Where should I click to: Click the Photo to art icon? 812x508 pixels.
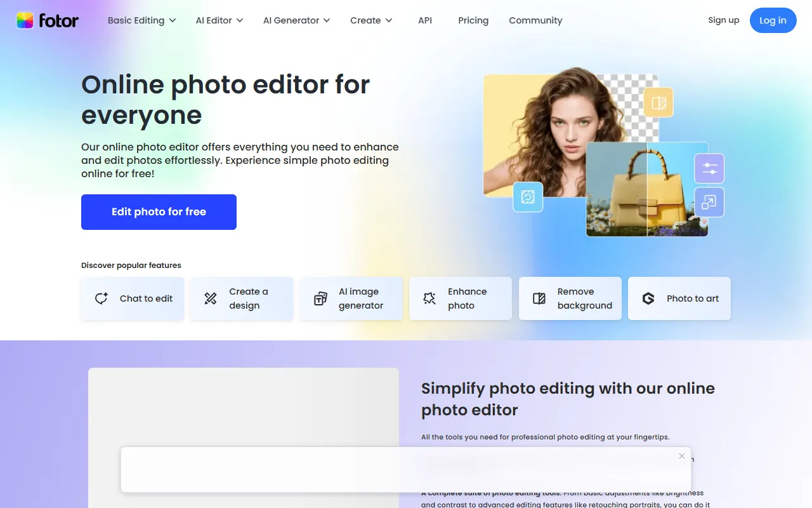648,298
